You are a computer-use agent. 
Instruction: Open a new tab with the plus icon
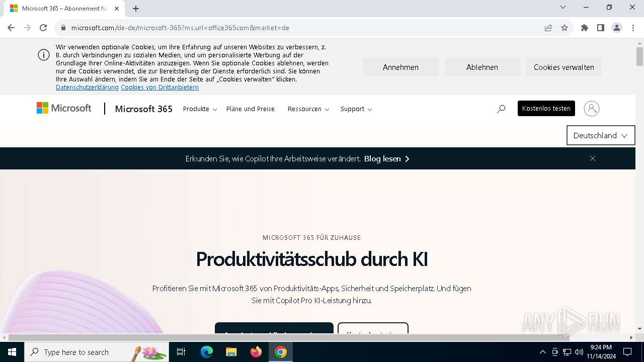[136, 9]
